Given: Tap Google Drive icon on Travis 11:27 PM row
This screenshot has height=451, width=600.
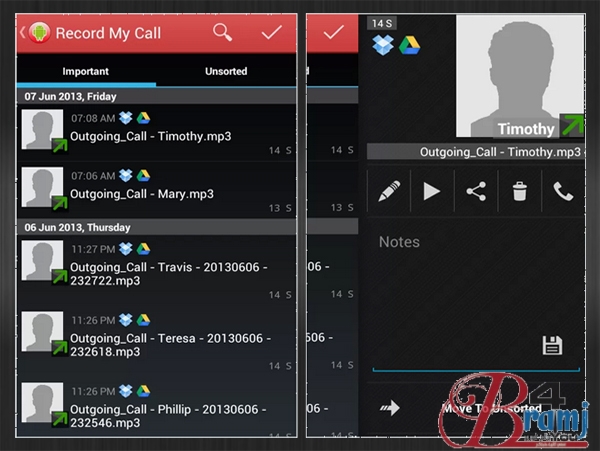Looking at the screenshot, I should coord(143,249).
